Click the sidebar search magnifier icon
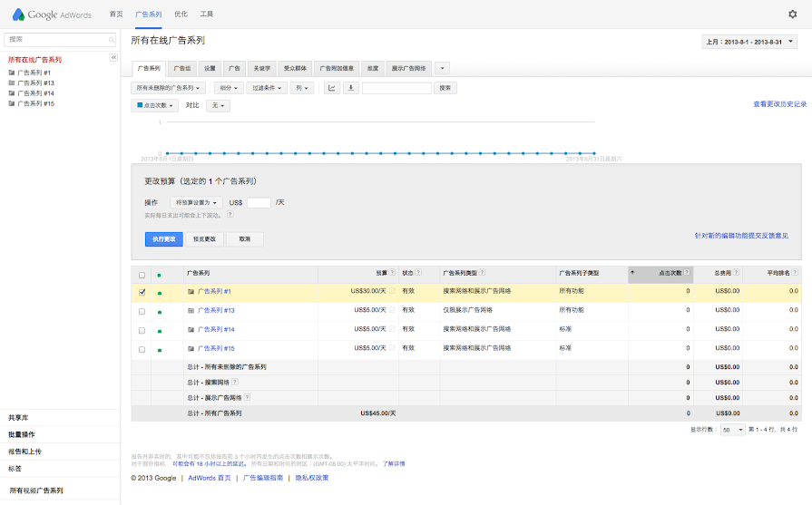 [x=112, y=40]
